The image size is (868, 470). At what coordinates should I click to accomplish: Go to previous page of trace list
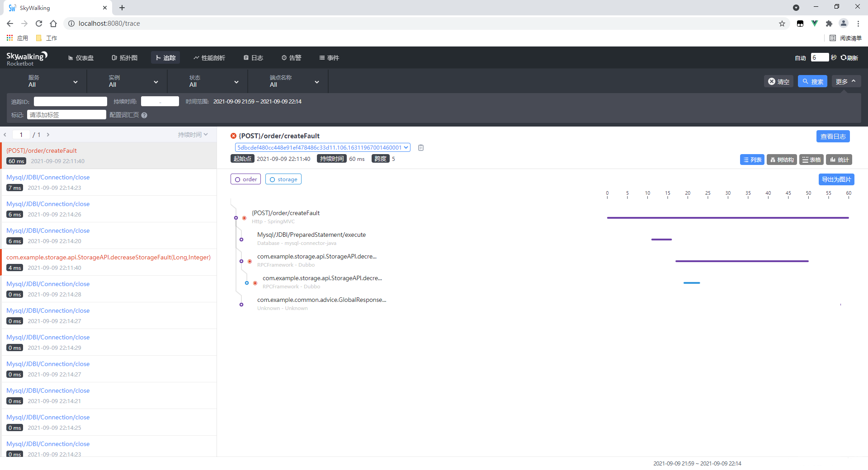coord(5,135)
